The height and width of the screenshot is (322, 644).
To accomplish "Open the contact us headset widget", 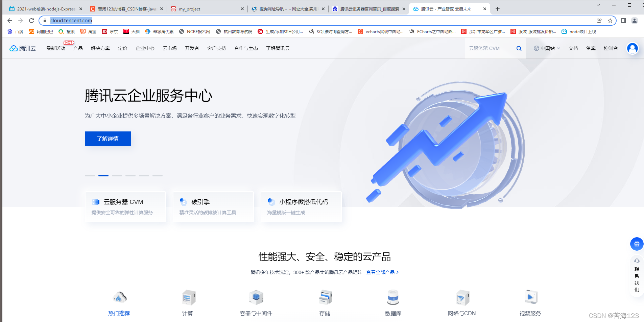I will pos(637,275).
